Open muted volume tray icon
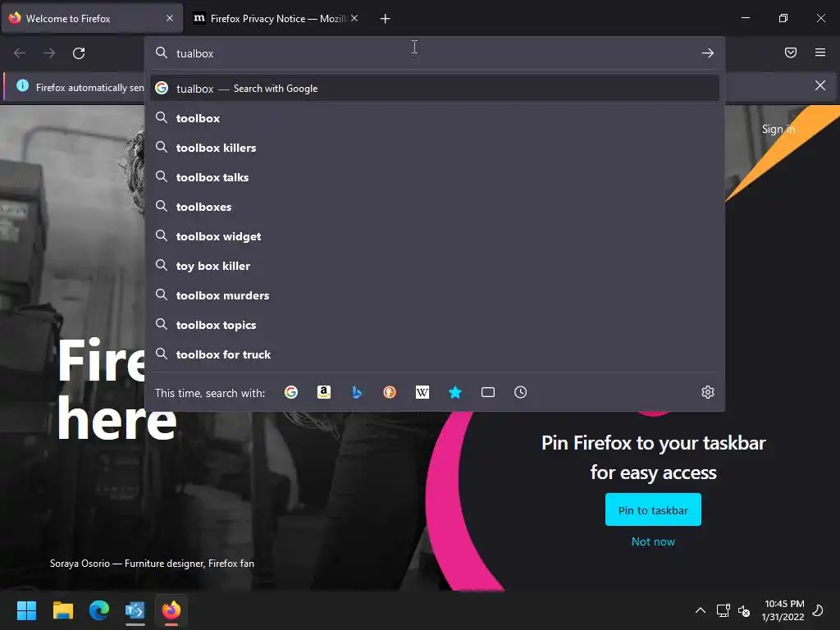Viewport: 840px width, 630px height. pyautogui.click(x=743, y=610)
